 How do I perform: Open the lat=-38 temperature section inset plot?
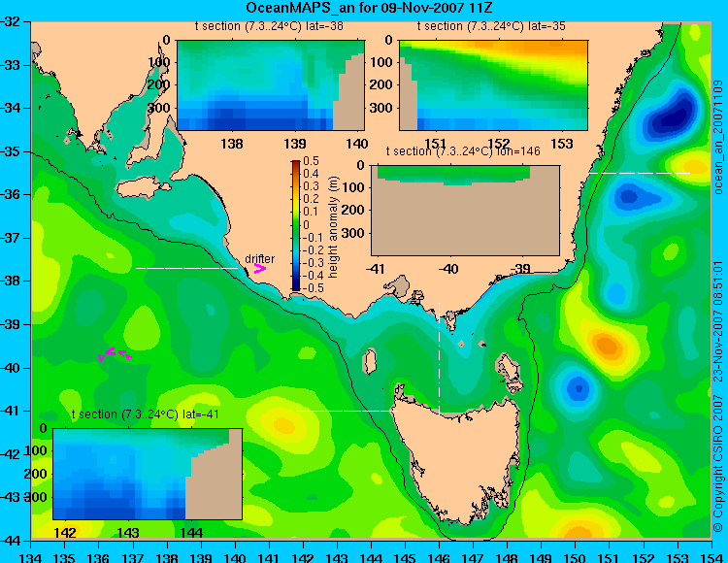pyautogui.click(x=271, y=85)
